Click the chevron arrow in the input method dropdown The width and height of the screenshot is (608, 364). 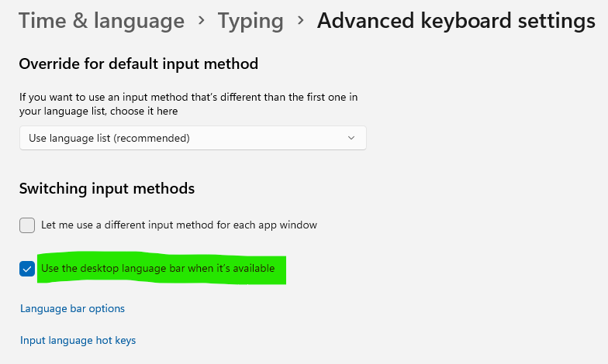351,138
